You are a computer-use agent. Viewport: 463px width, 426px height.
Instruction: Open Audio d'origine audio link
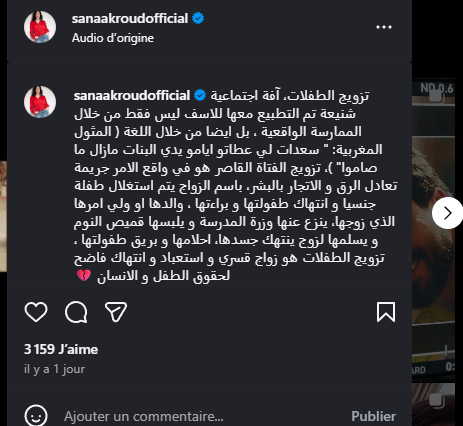click(x=113, y=38)
